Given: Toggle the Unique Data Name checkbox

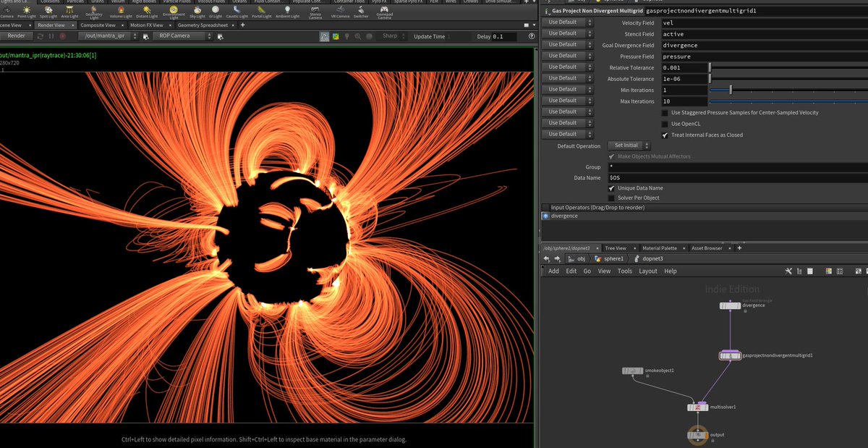Looking at the screenshot, I should click(611, 188).
